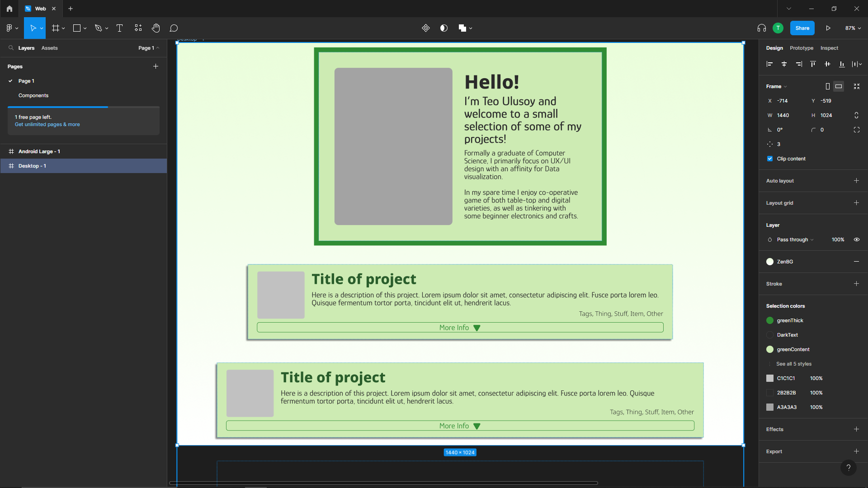The width and height of the screenshot is (868, 488).
Task: Toggle dark mode contrast icon
Action: point(443,28)
